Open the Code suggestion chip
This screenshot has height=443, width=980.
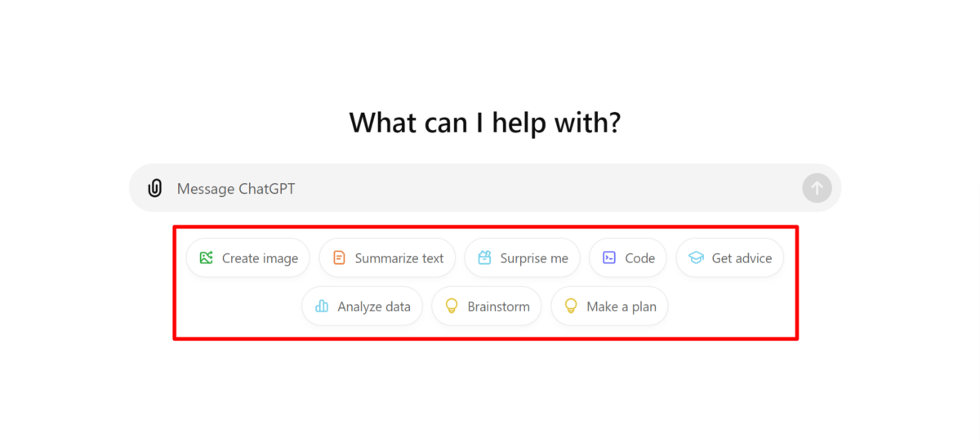click(x=639, y=258)
